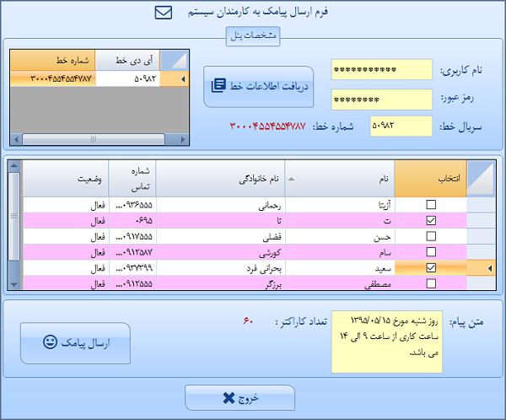Viewport: 506px width, 420px height.
Task: Select the checkbox for مصطفی برزگر
Action: coord(431,284)
